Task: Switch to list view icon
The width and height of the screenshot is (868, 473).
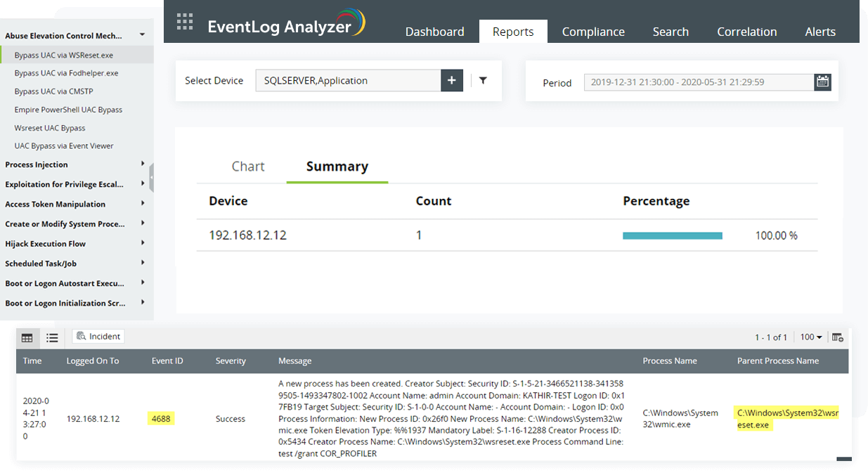Action: click(52, 337)
